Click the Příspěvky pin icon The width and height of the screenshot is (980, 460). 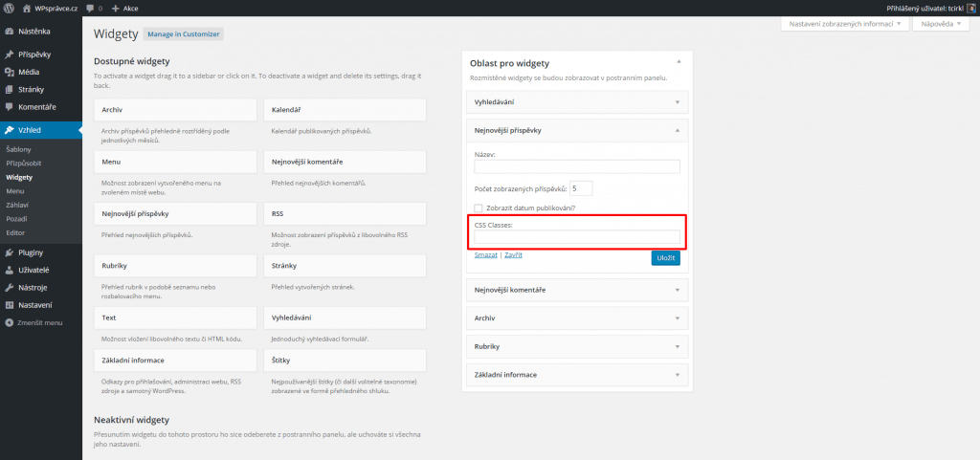9,55
